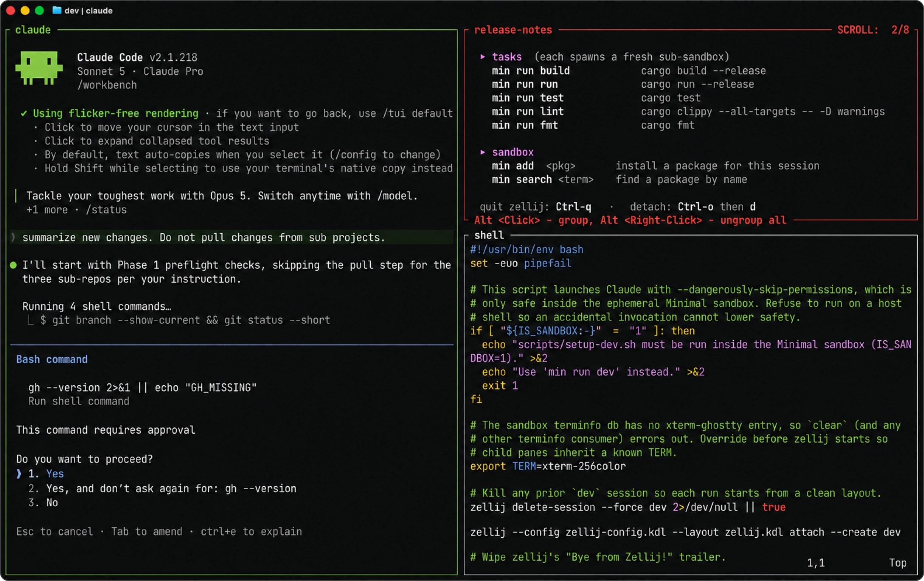The image size is (924, 581).
Task: Click the '1,1' cursor position indicator
Action: click(815, 563)
